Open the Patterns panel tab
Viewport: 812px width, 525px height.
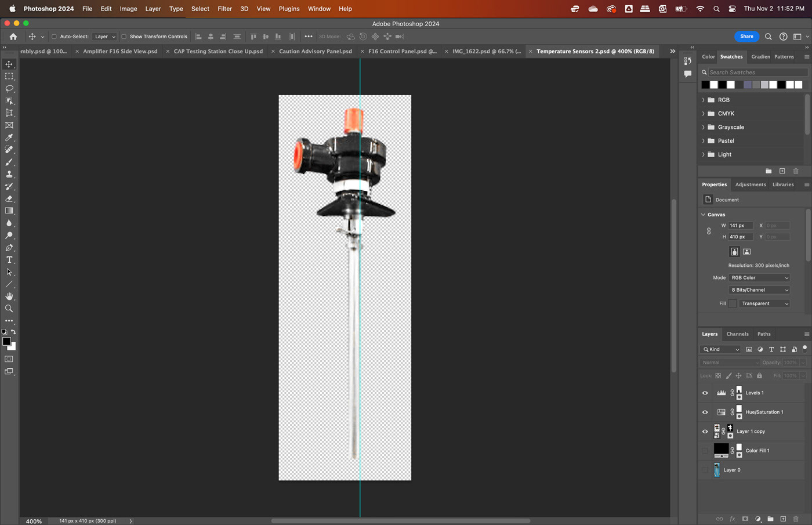click(x=784, y=57)
